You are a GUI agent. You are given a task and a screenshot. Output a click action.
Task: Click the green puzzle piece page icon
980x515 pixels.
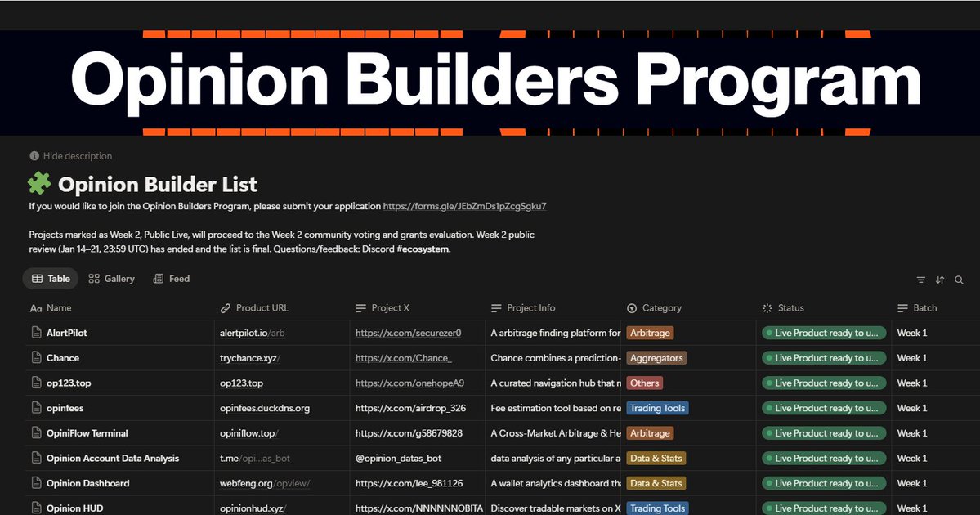[x=39, y=184]
